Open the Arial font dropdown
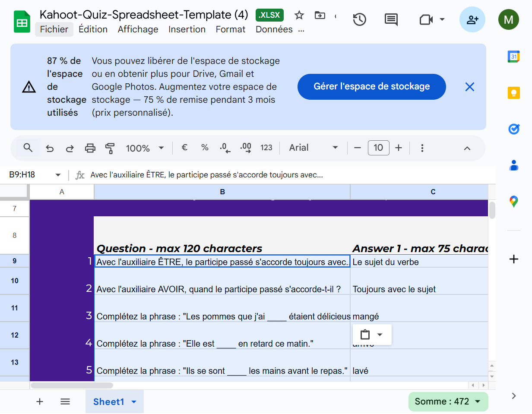 point(313,148)
